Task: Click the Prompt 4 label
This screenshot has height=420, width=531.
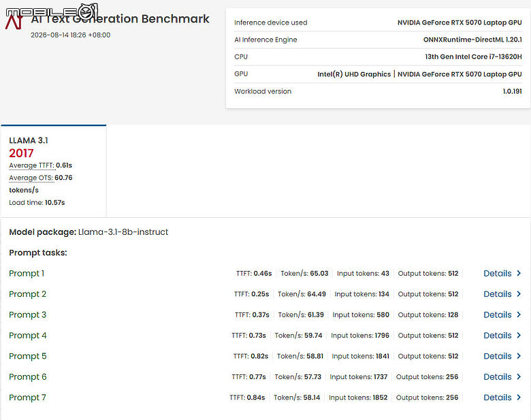Action: coord(28,336)
